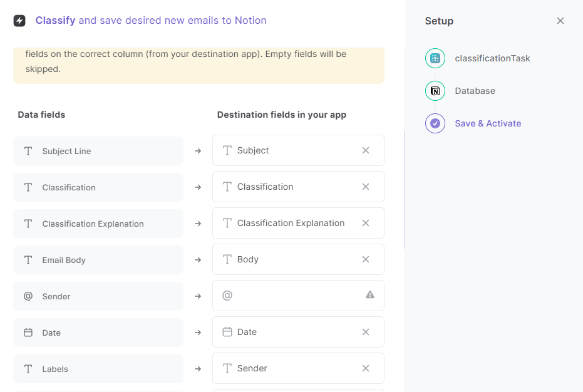This screenshot has width=583, height=392.
Task: Click the 'Data fields' column heading
Action: (41, 115)
